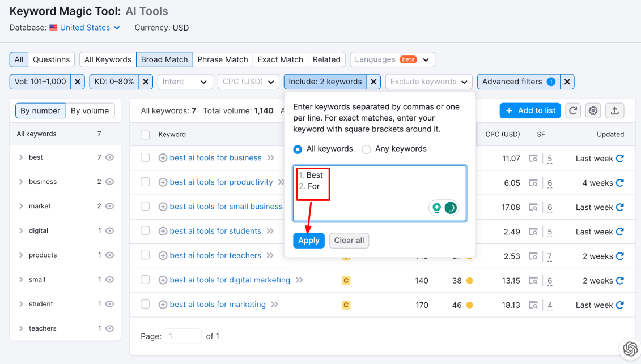Image resolution: width=641 pixels, height=364 pixels.
Task: Click the ChatGPT icon in bottom corner
Action: 630,349
